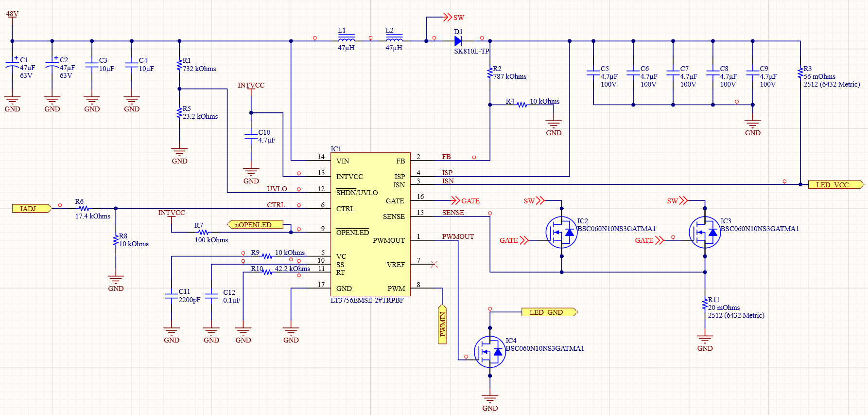The image size is (868, 415).
Task: Select the ISP net label
Action: click(x=447, y=173)
